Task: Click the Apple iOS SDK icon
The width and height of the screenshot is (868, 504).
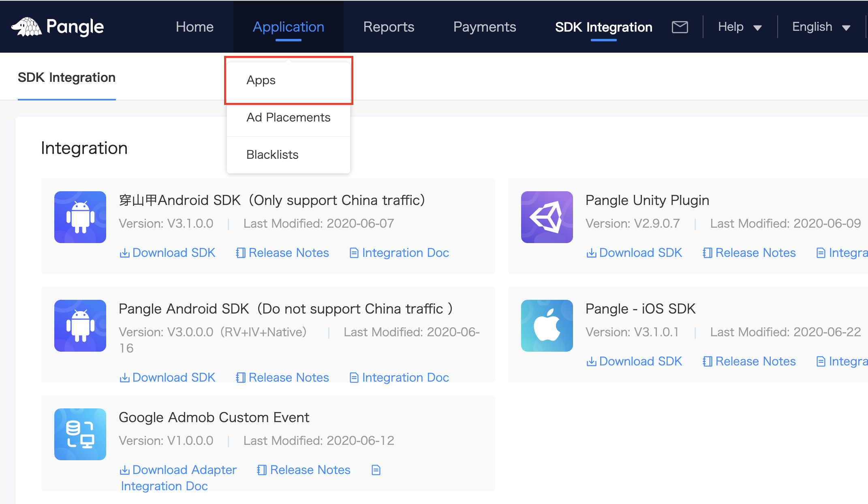Action: pyautogui.click(x=547, y=326)
